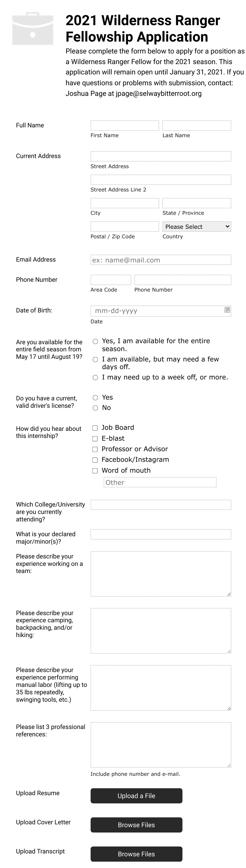Viewport: 246px width, 868px height.
Task: Click the Other referral text box
Action: tap(161, 482)
